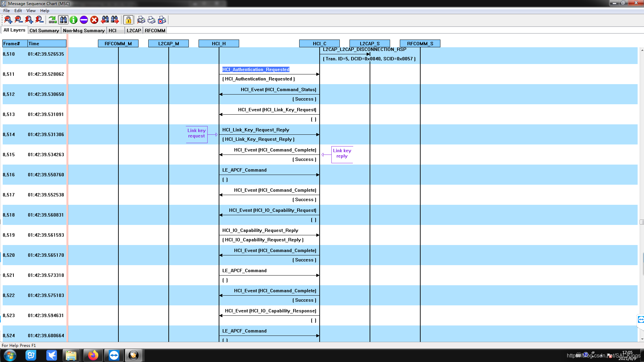Click the L2CAP_S node header
This screenshot has height=362, width=644.
click(x=370, y=44)
